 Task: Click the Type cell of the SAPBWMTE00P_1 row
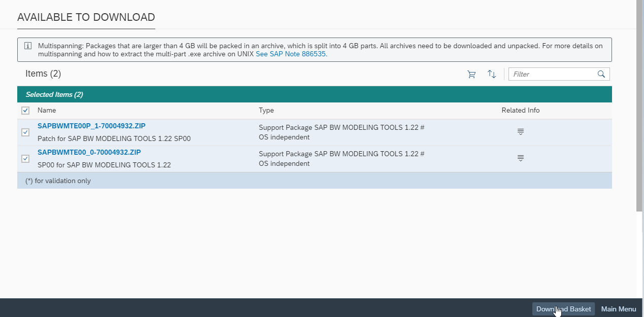point(342,132)
